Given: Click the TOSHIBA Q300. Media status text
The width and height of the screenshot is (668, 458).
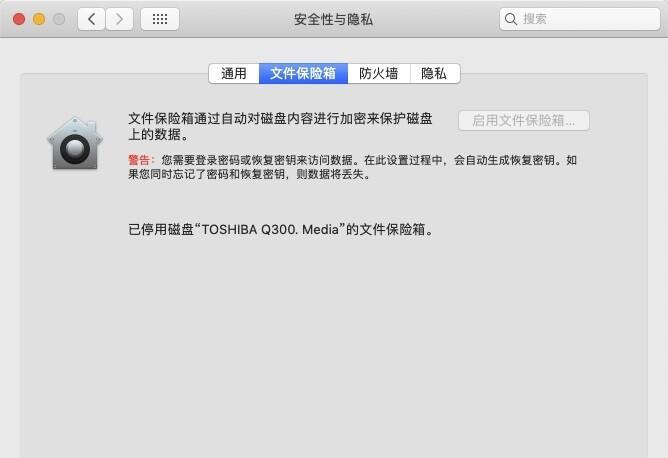Looking at the screenshot, I should tap(280, 230).
